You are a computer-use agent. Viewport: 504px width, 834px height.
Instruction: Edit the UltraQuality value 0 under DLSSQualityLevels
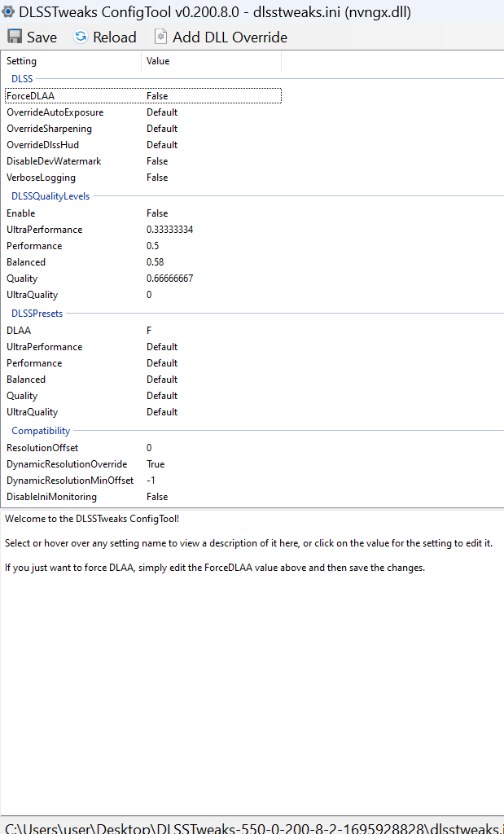point(149,295)
